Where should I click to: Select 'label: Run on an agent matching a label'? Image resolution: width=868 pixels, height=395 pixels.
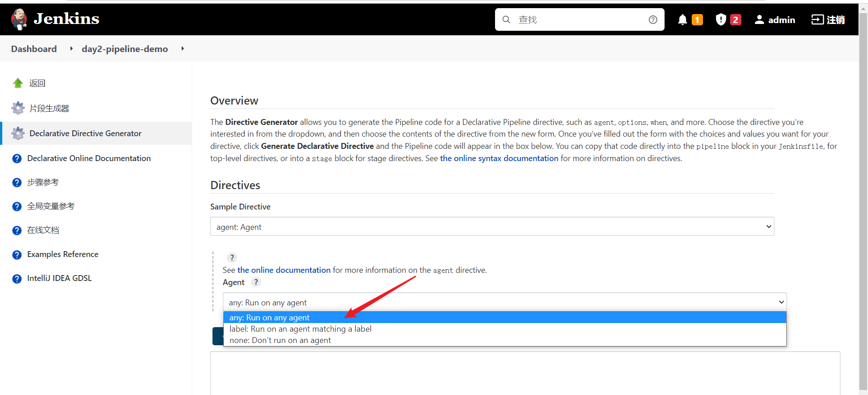pos(505,329)
